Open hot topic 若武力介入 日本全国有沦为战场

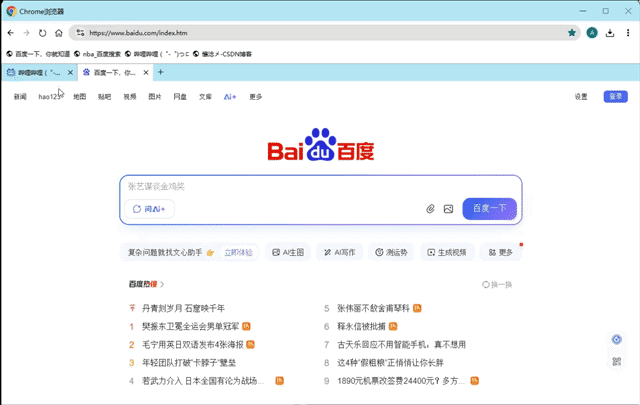[x=203, y=381]
